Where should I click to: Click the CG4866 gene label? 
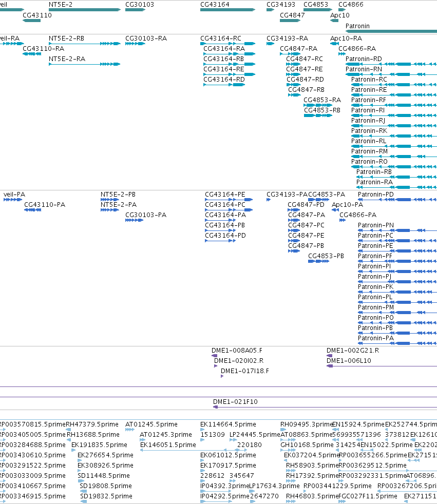tap(351, 5)
